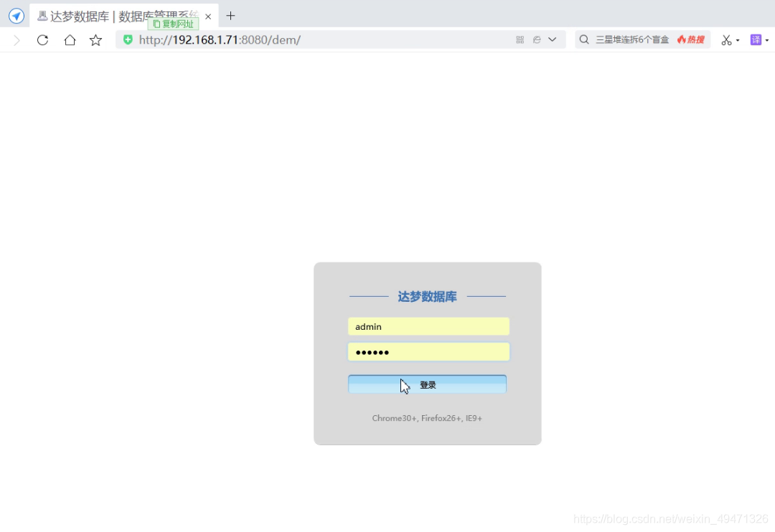Click the search magnifier icon
The image size is (775, 532).
584,39
